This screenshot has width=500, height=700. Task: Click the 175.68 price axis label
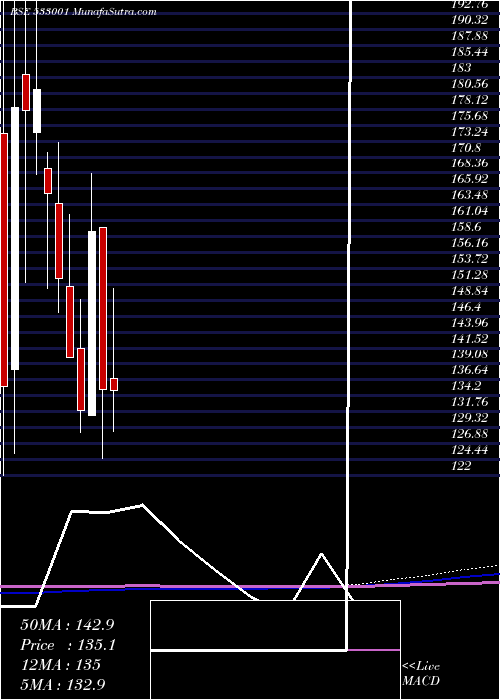(470, 116)
